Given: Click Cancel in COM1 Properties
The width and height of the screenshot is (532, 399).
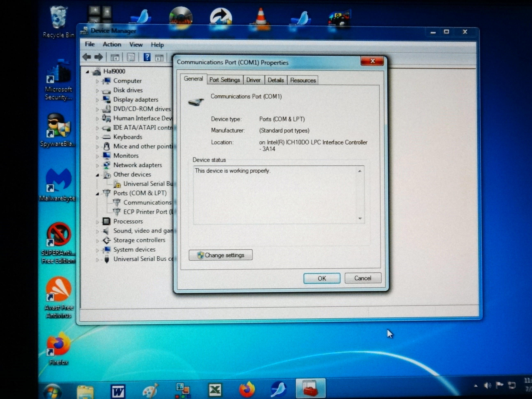Looking at the screenshot, I should point(363,278).
